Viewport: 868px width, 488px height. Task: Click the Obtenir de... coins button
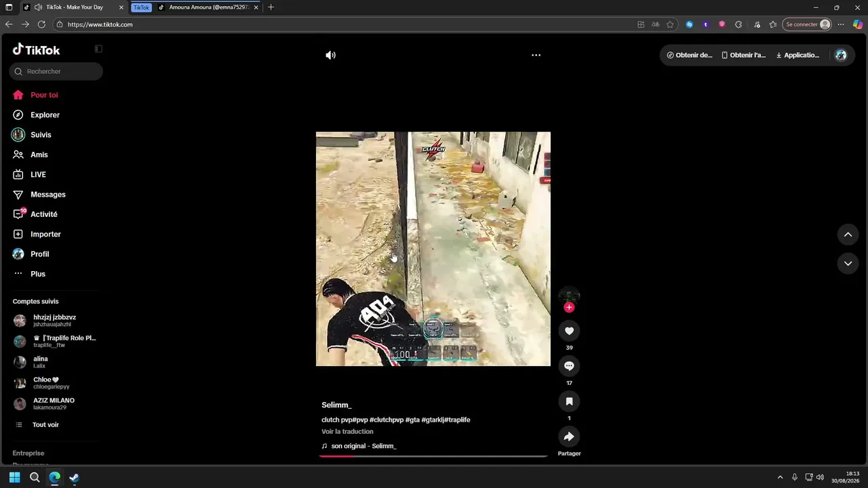click(690, 56)
